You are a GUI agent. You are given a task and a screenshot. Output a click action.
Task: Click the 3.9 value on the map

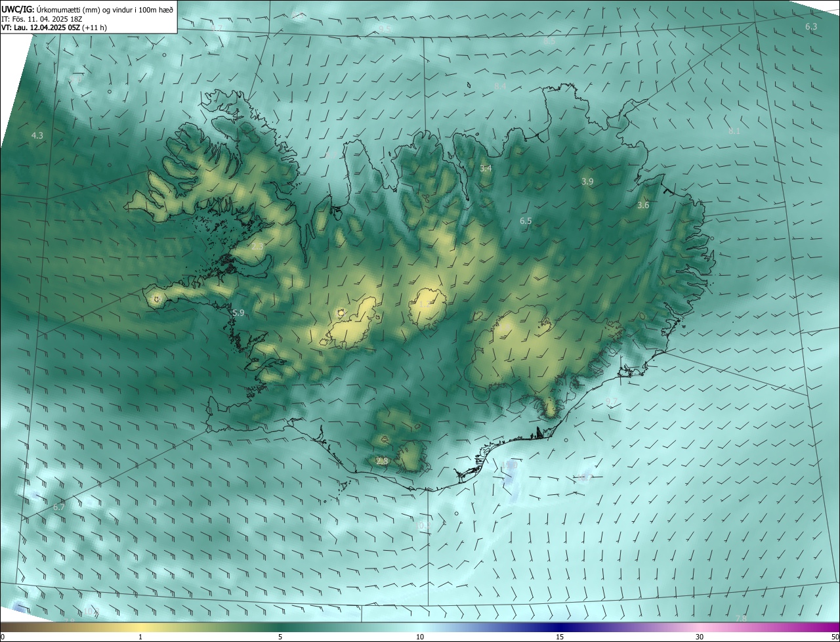tap(587, 181)
